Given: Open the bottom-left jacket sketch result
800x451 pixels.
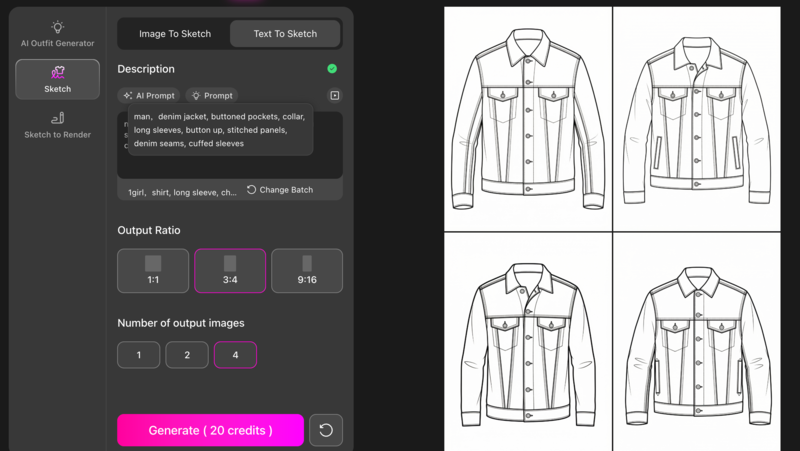Looking at the screenshot, I should tap(528, 342).
